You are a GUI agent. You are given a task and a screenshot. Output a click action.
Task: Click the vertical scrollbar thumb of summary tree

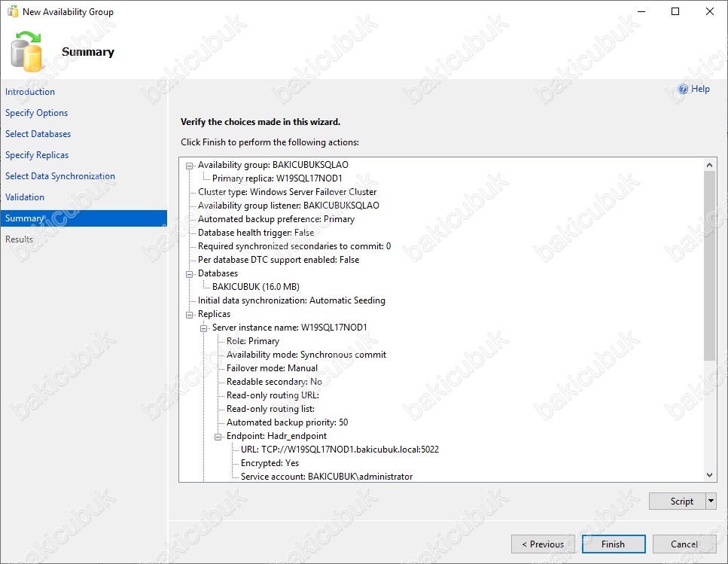click(x=709, y=266)
